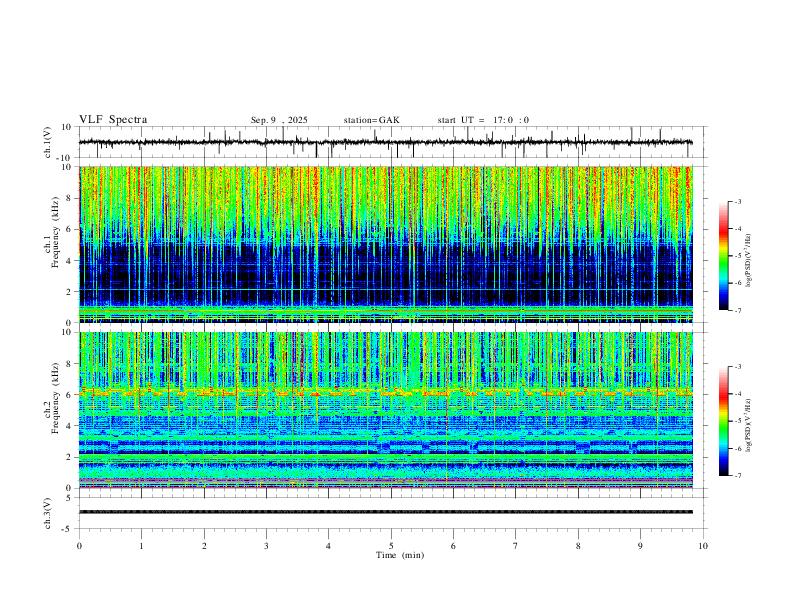The image size is (792, 612).
Task: Click the "ch.1(V)" waveform axis label
Action: 48,142
